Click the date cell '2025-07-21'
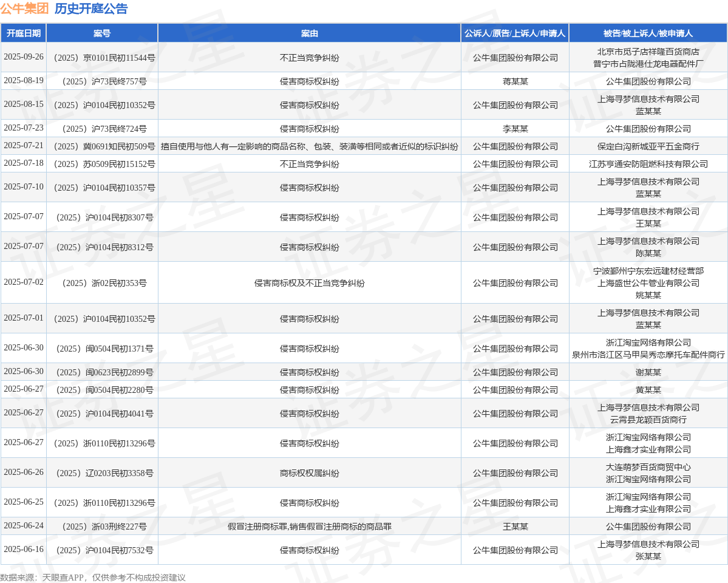 tap(24, 145)
